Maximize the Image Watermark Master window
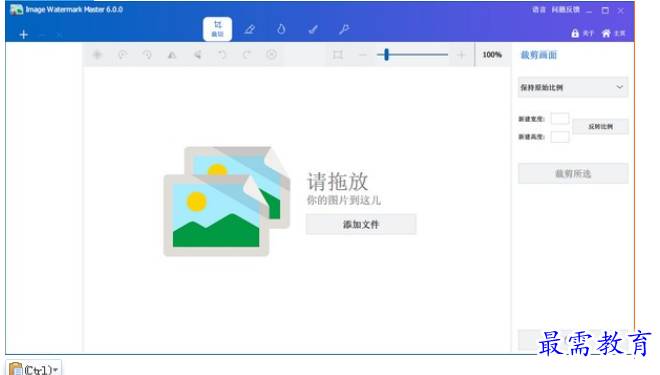This screenshot has height=375, width=660. click(x=605, y=11)
